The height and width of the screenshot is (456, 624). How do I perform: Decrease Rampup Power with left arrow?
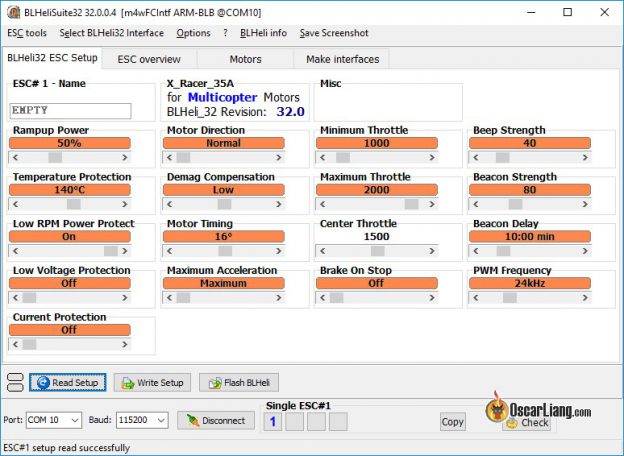tap(15, 158)
